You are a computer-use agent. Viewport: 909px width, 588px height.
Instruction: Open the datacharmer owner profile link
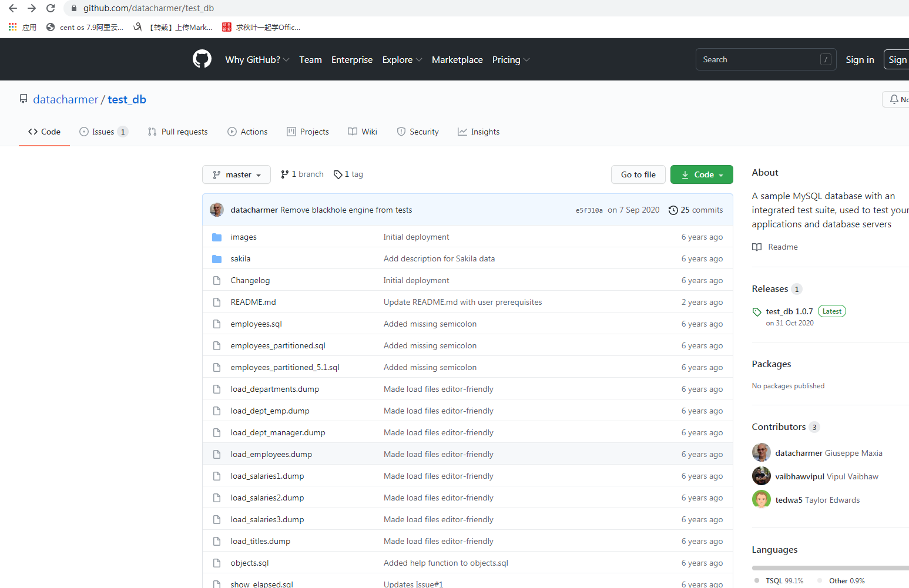click(66, 99)
